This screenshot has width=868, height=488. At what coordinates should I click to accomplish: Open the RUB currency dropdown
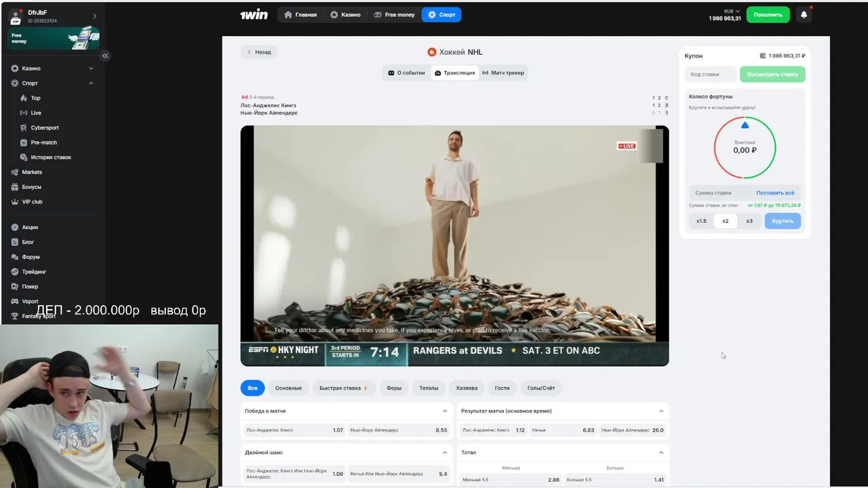click(x=732, y=11)
